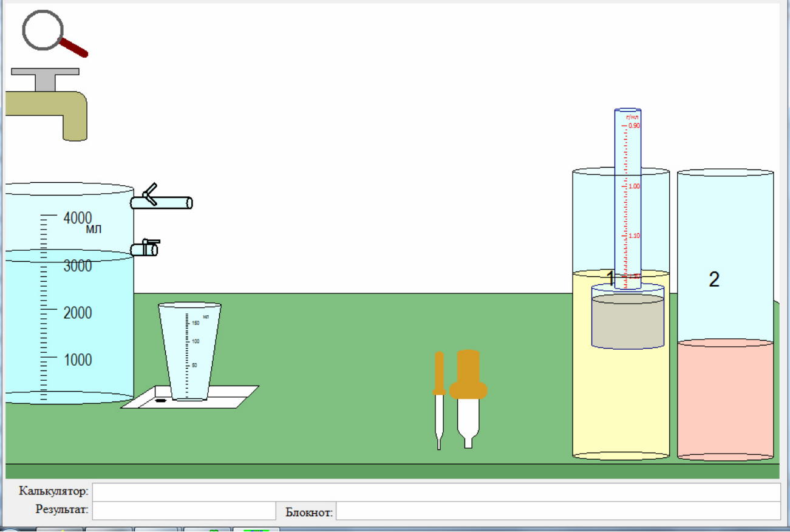Focus the Блокнот input field

[558, 511]
